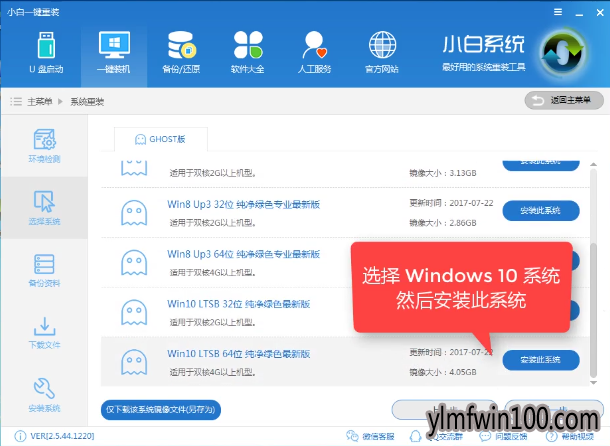610x446 pixels.
Task: Select the 安装系统 sidebar step
Action: (x=44, y=395)
